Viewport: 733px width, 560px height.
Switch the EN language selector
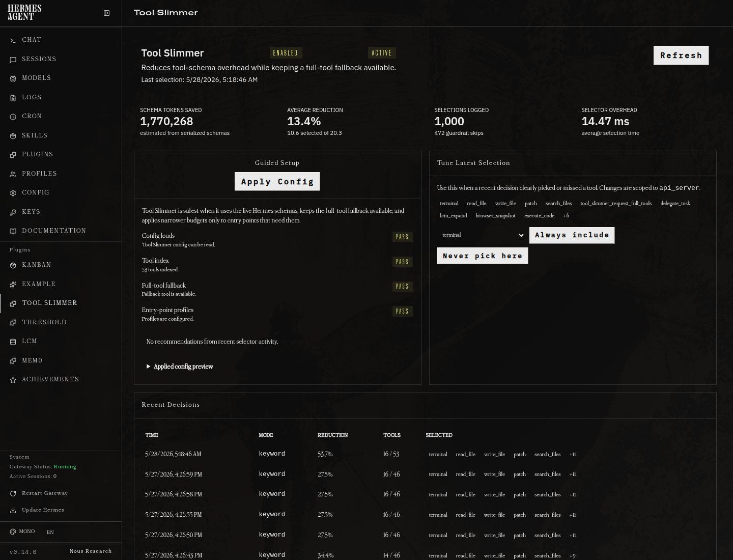point(50,533)
